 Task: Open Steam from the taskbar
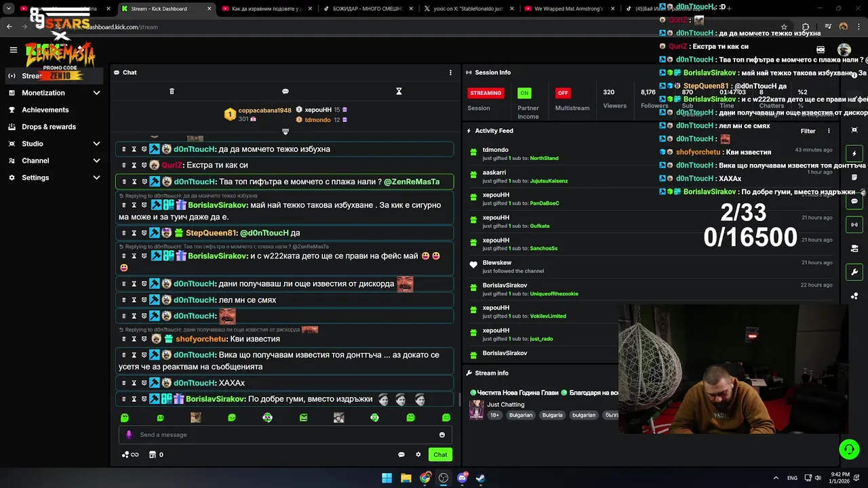480,478
